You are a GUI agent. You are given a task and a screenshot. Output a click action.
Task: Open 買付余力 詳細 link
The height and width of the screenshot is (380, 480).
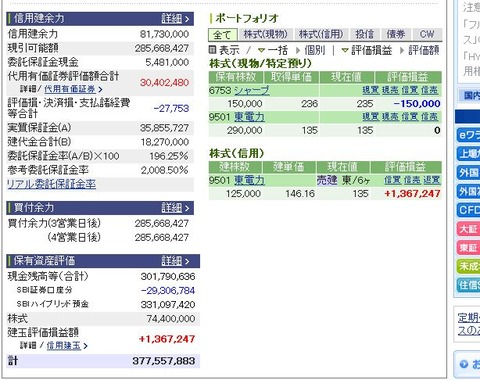click(176, 208)
